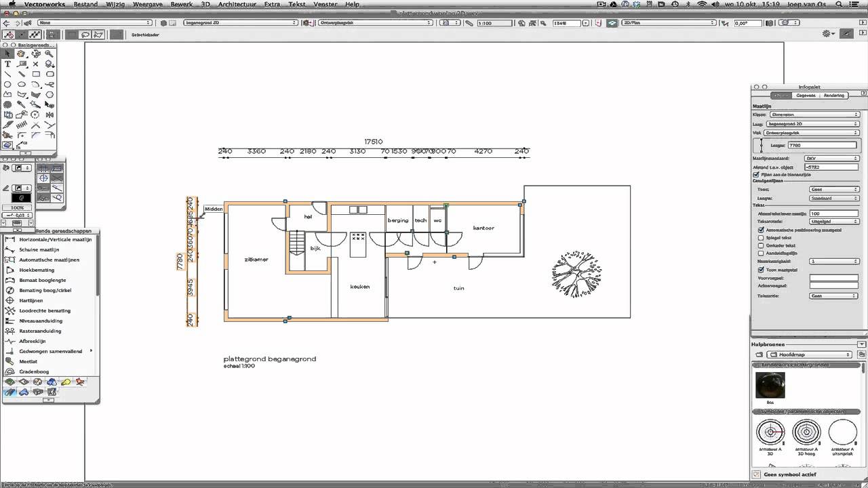Uncheck Pijlen aan de binnenzijde
The image size is (868, 488).
[x=757, y=174]
